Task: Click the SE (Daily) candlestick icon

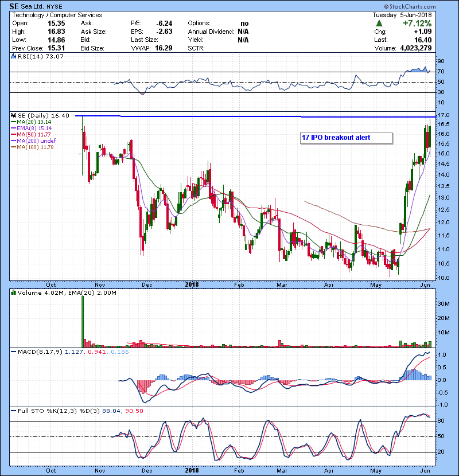Action: pyautogui.click(x=13, y=115)
